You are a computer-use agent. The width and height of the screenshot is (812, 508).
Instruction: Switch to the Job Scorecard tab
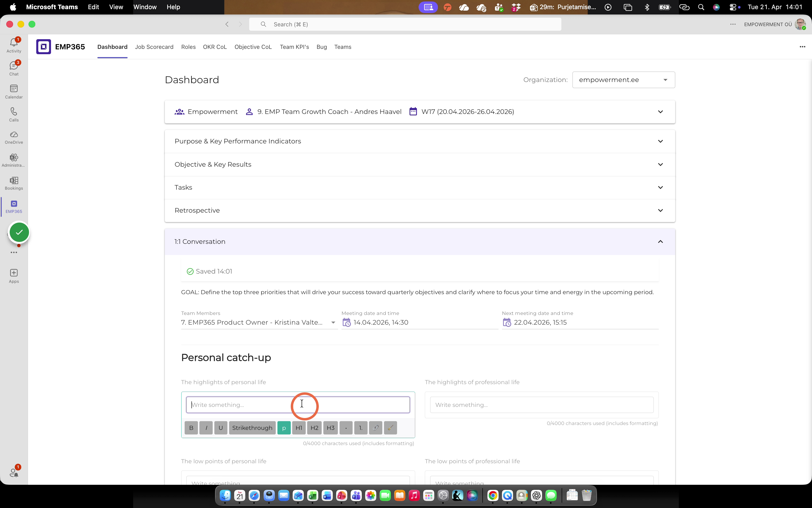pos(154,47)
